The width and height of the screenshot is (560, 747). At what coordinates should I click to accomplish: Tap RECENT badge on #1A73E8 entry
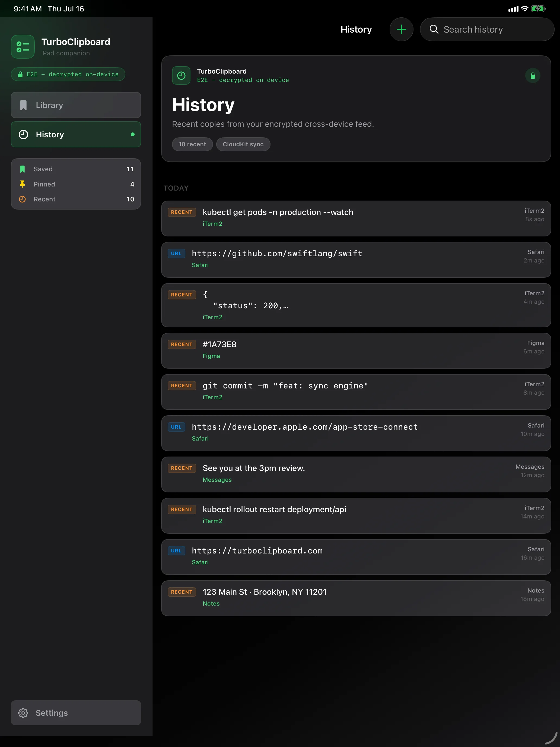182,344
